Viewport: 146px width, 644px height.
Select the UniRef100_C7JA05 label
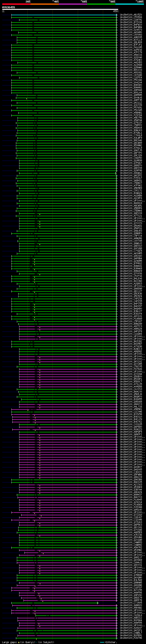point(131,602)
